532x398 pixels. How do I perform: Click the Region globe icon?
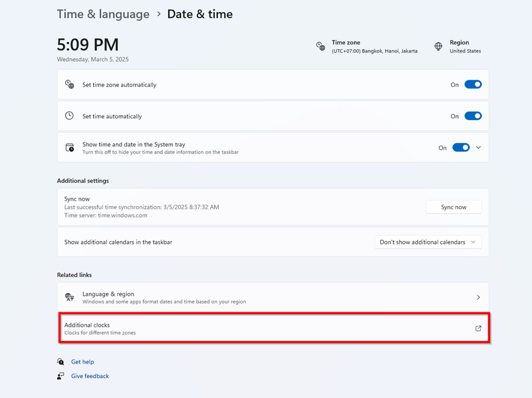pos(438,46)
